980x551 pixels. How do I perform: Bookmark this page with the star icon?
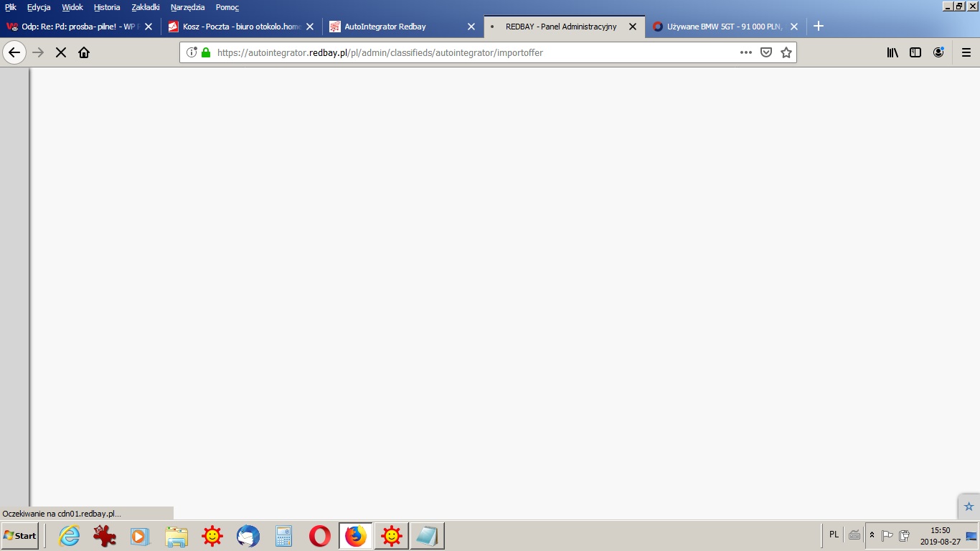[786, 52]
